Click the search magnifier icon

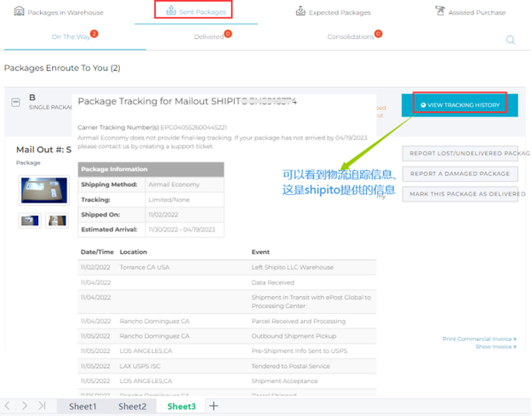pos(511,40)
